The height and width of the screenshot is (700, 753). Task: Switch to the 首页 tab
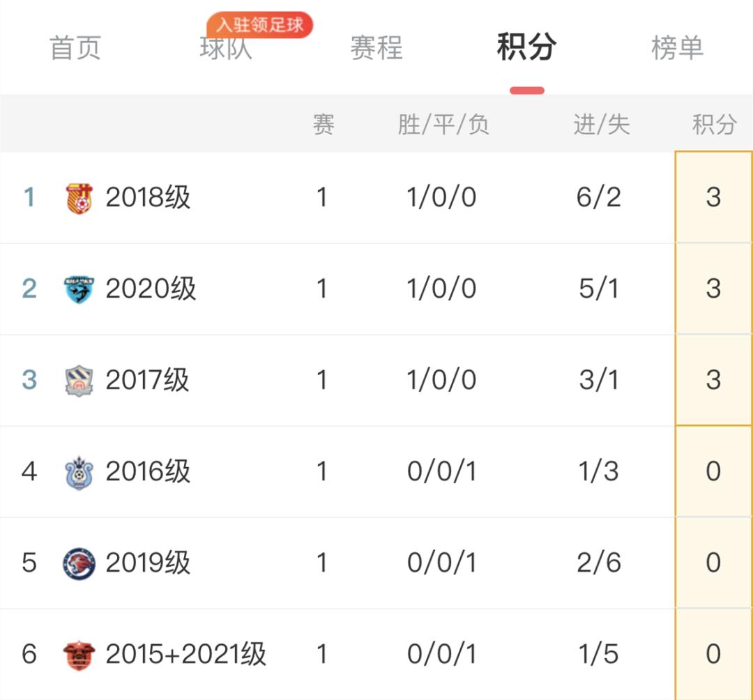[75, 47]
